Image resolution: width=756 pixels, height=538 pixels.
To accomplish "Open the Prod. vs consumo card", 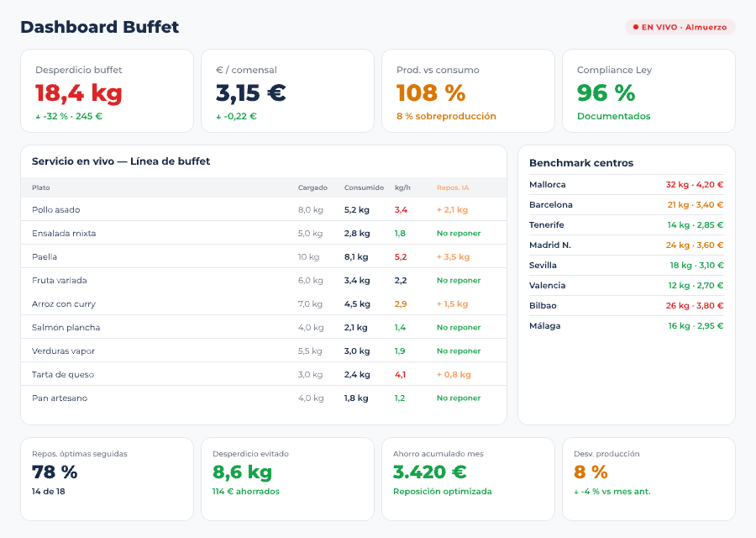I will tap(468, 91).
